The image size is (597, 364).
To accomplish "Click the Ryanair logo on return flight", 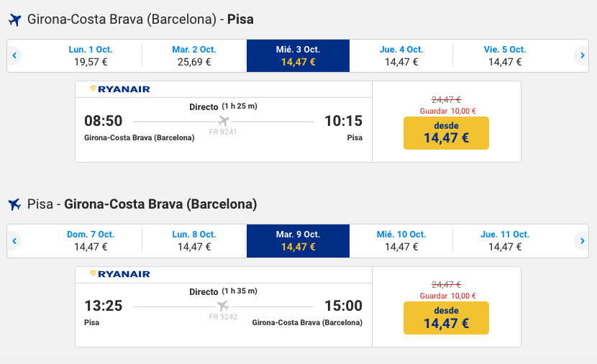I will (x=120, y=274).
